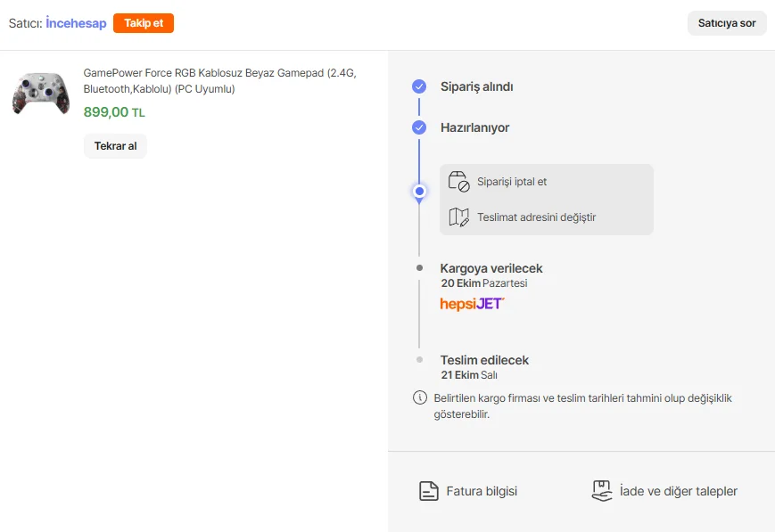Click the Kargoya verilecek timeline dot
The width and height of the screenshot is (775, 532).
[x=419, y=267]
